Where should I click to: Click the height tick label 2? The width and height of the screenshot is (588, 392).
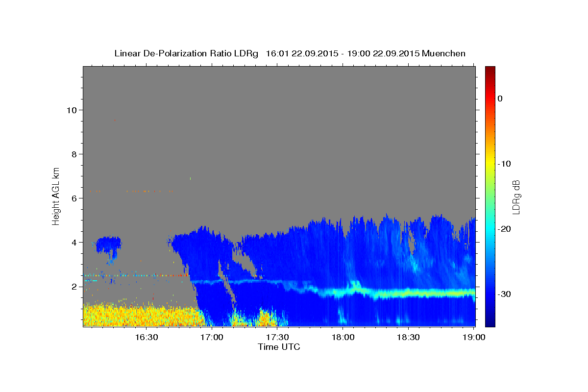click(74, 286)
